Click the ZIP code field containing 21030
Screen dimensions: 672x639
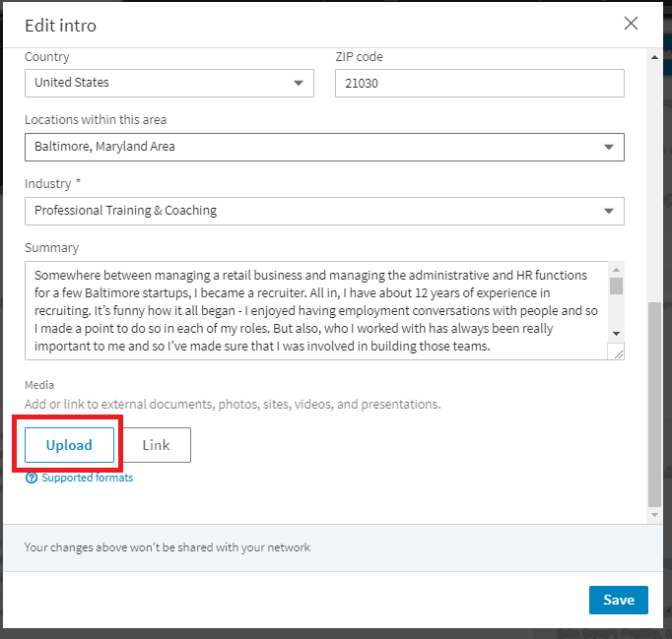pos(480,83)
